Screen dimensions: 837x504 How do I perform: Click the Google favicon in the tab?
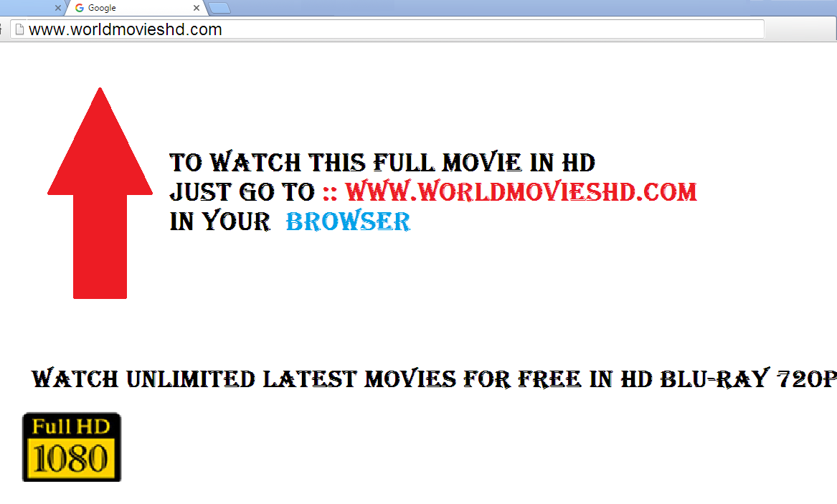pos(80,8)
